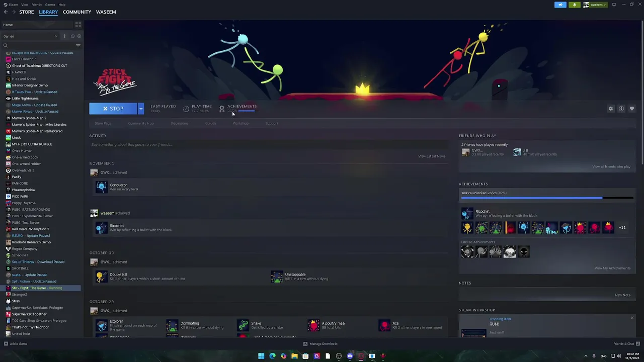
Task: Enter Big Picture mode monitor icon
Action: point(614,5)
